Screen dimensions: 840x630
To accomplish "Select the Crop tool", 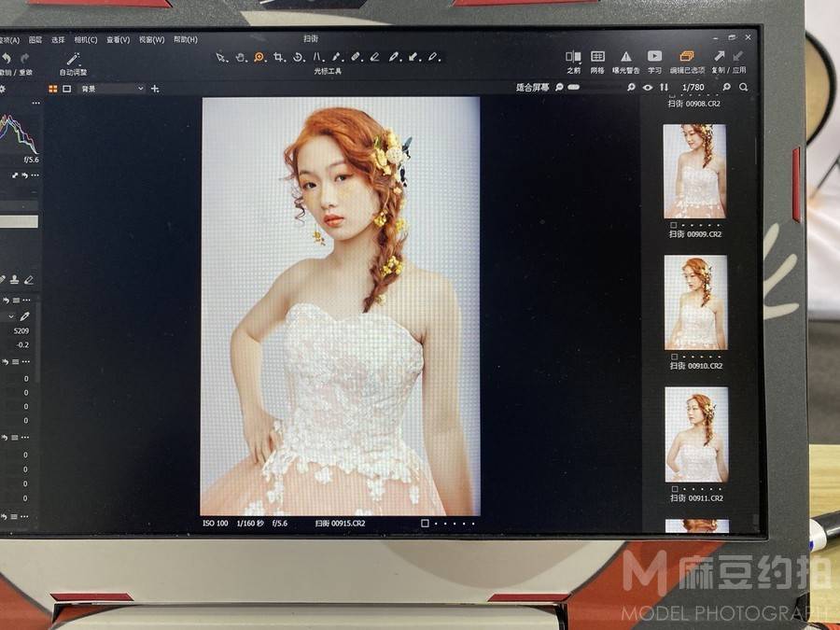I will [278, 57].
